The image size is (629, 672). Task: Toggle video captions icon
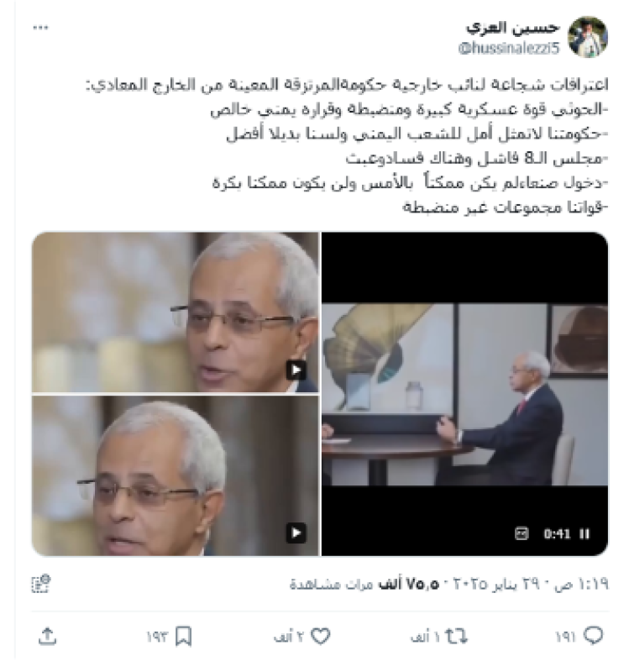522,533
